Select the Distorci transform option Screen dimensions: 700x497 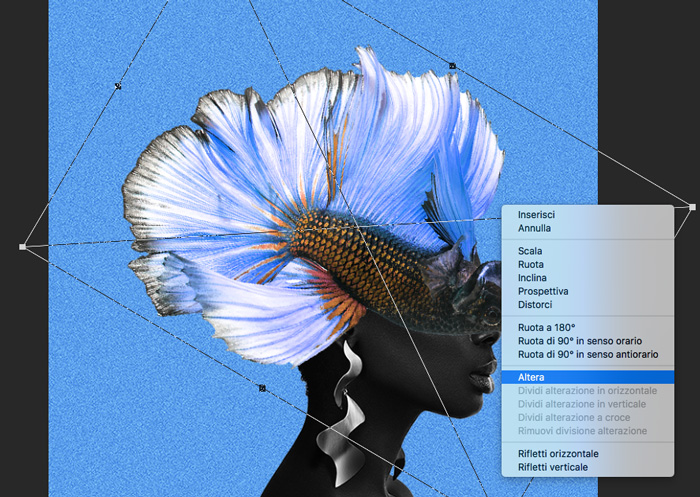[x=588, y=305]
